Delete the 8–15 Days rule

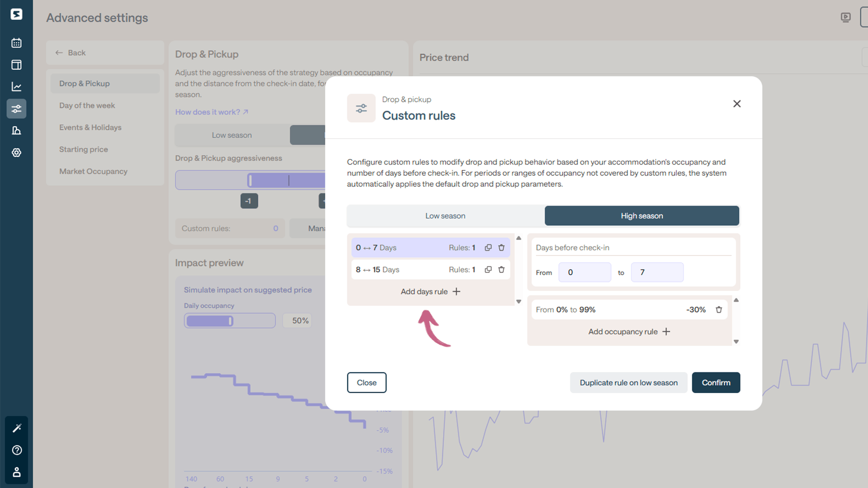(x=501, y=270)
